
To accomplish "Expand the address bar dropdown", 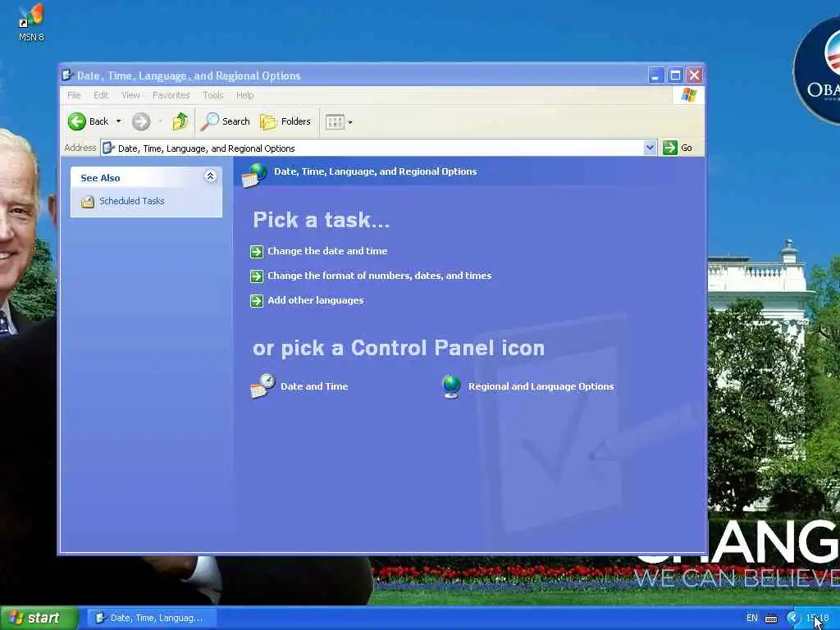I will click(650, 148).
